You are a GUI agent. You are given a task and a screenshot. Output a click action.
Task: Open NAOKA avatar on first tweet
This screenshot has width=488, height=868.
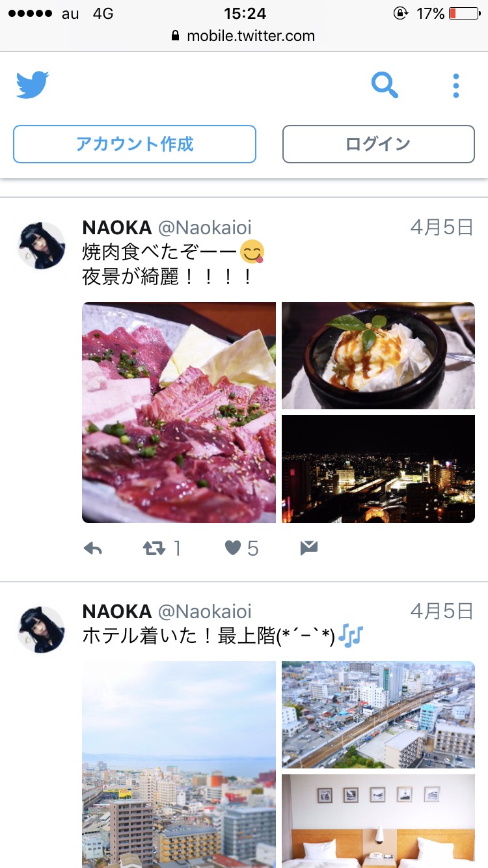[40, 245]
